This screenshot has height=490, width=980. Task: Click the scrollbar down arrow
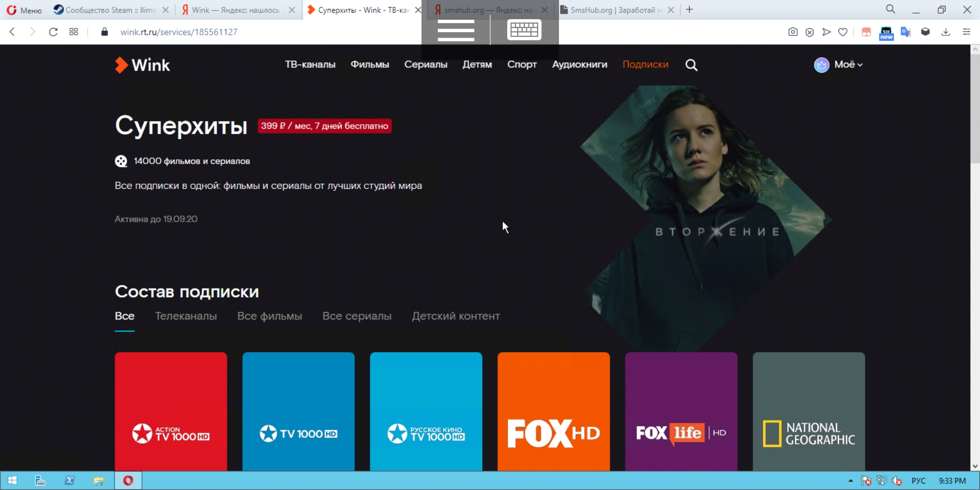click(x=975, y=466)
